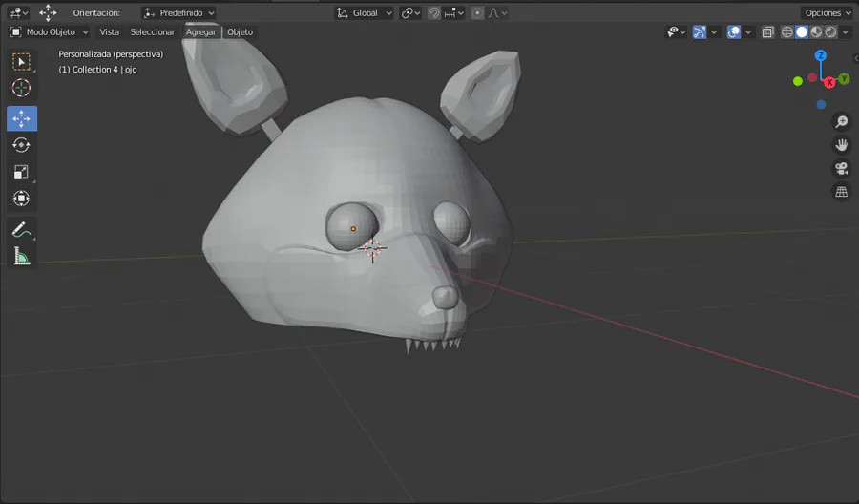Toggle X-ray mode
This screenshot has width=859, height=504.
(x=767, y=32)
